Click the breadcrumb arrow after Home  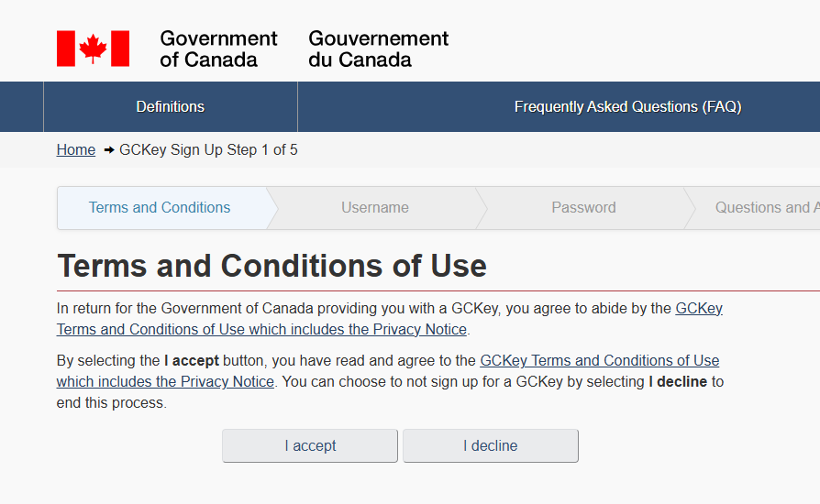click(108, 150)
